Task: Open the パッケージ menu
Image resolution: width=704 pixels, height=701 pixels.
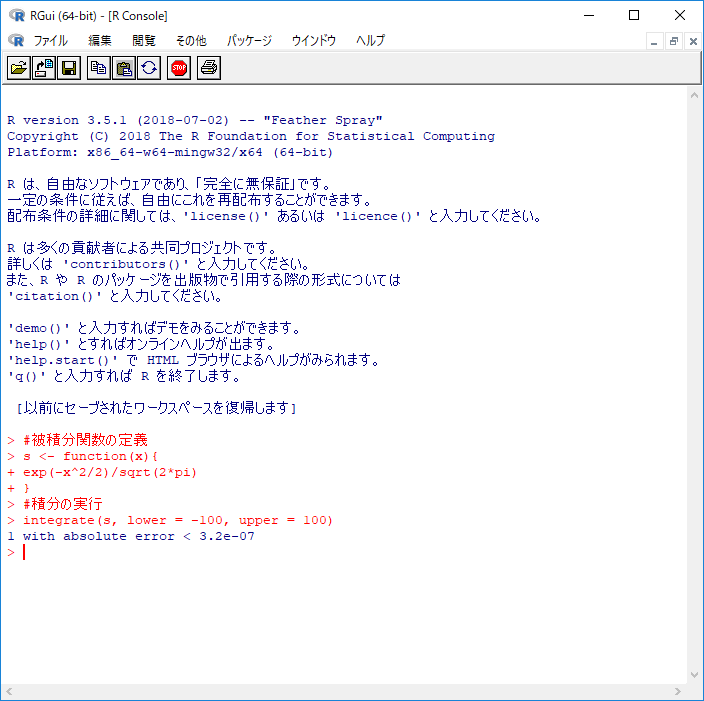Action: pyautogui.click(x=249, y=40)
